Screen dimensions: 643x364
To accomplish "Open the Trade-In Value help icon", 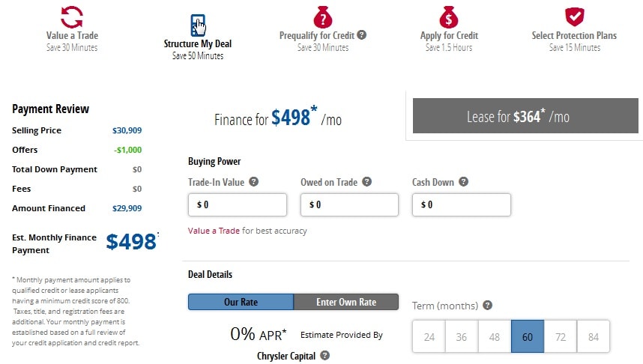I will pos(254,181).
